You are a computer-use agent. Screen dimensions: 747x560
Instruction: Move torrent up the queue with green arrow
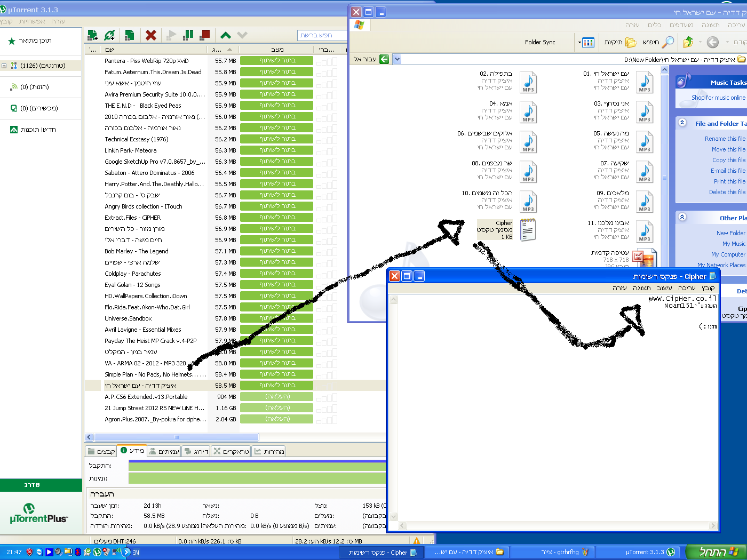coord(226,35)
